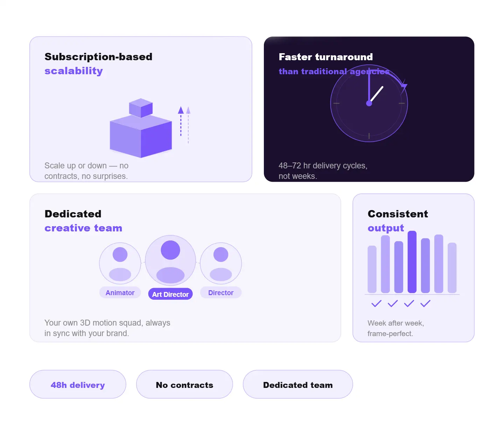The height and width of the screenshot is (432, 504).
Task: Click the clock icon in dark card
Action: tap(369, 104)
